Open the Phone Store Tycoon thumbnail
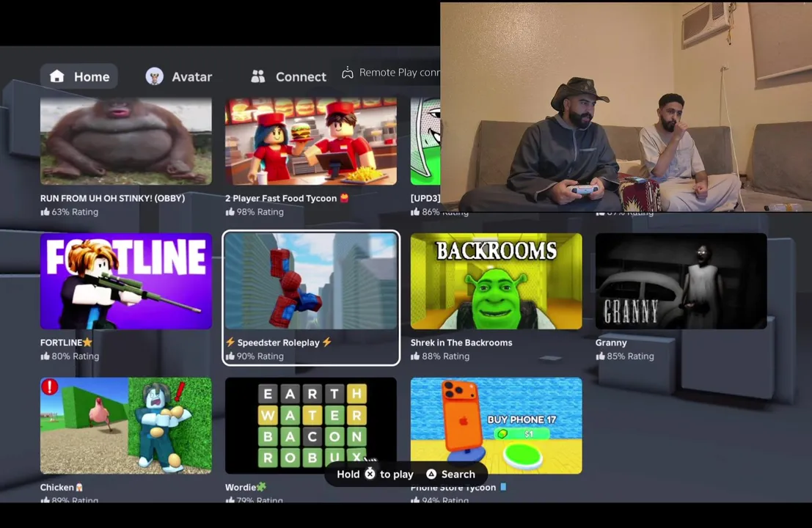 (496, 425)
